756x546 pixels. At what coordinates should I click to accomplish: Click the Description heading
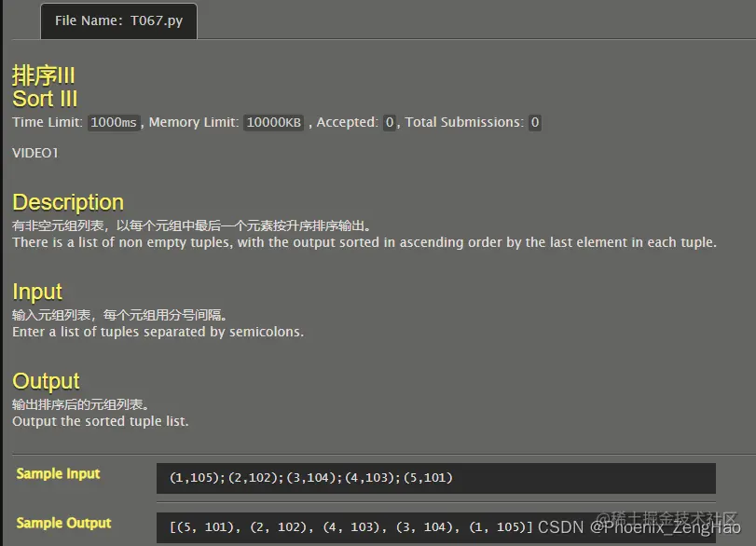pos(68,202)
